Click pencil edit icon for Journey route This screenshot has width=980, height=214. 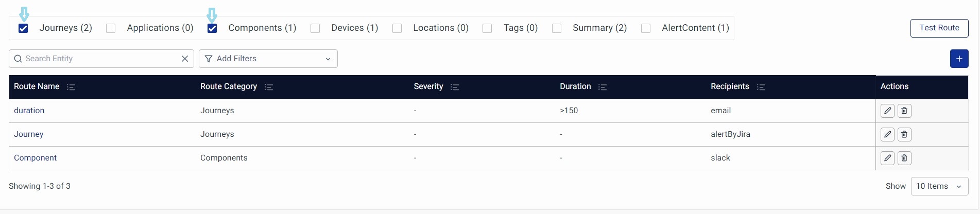(887, 134)
